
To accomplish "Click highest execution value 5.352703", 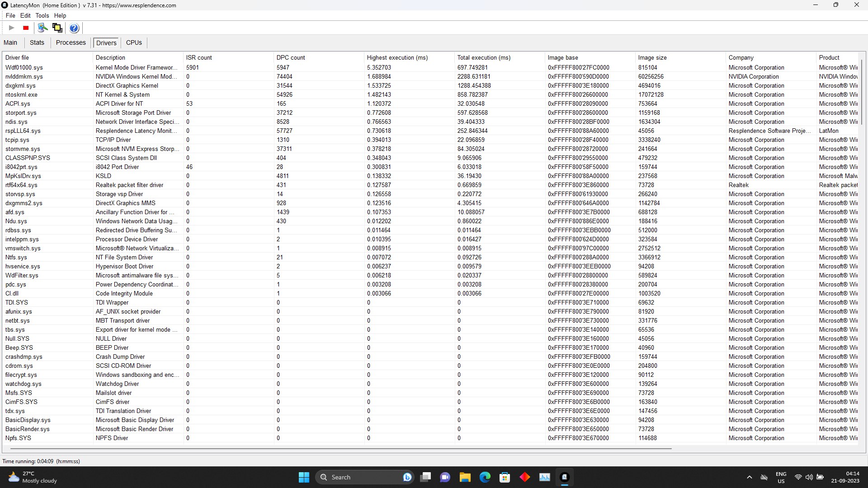I will pos(379,67).
